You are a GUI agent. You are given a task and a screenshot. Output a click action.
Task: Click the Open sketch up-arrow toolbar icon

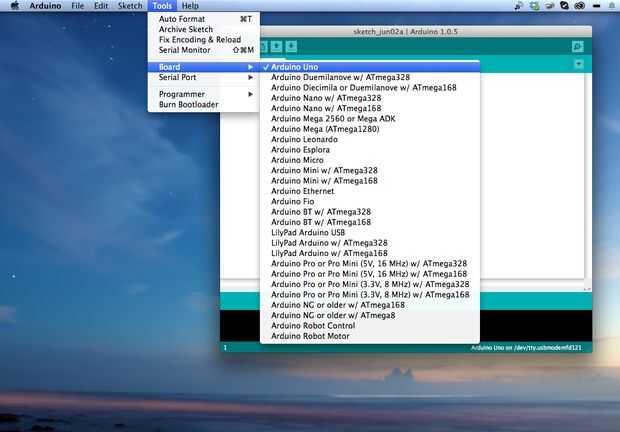[x=276, y=47]
